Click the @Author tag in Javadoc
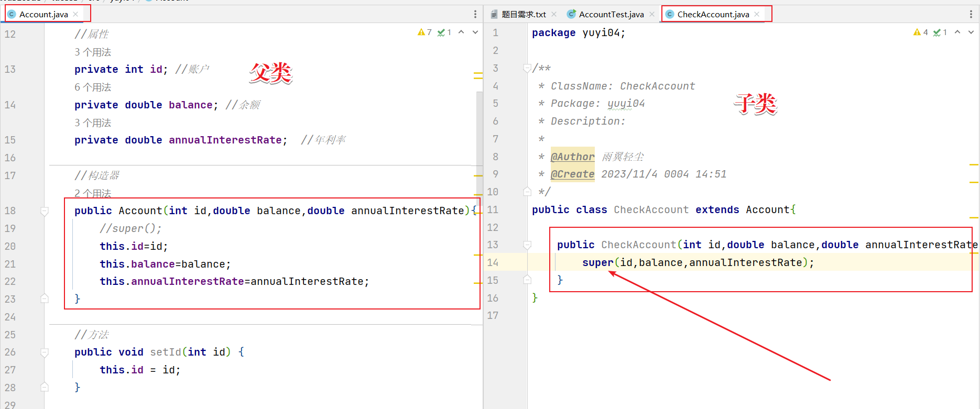 click(572, 157)
